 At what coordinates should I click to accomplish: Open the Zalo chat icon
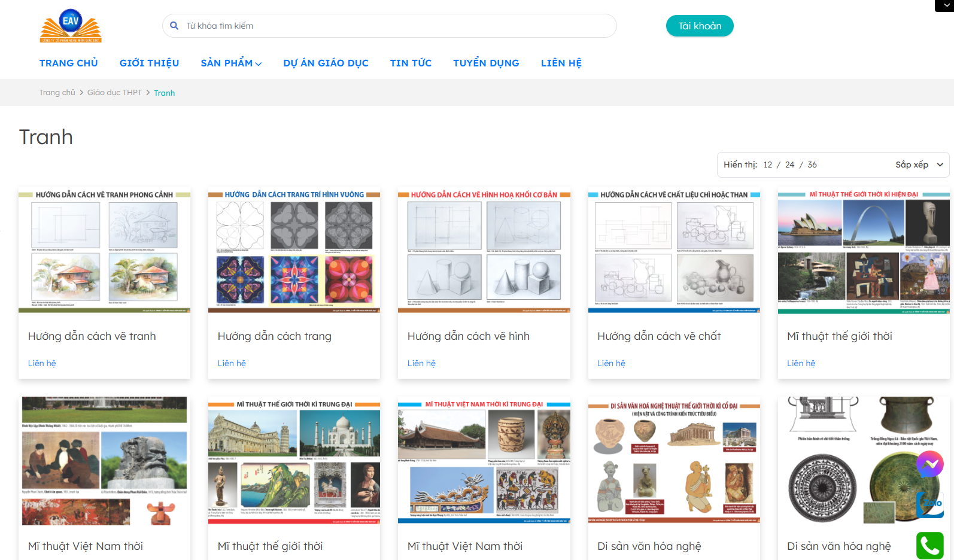tap(930, 504)
